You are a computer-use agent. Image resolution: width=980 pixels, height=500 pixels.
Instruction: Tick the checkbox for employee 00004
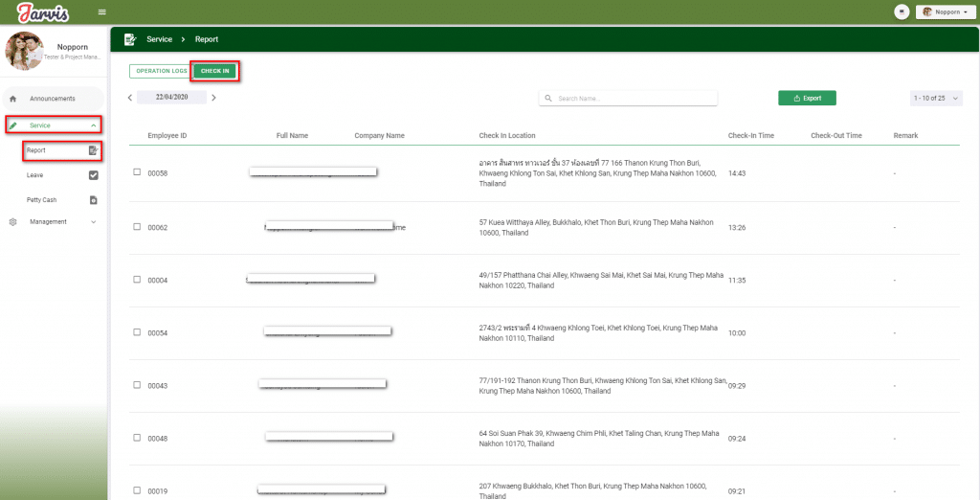point(137,280)
